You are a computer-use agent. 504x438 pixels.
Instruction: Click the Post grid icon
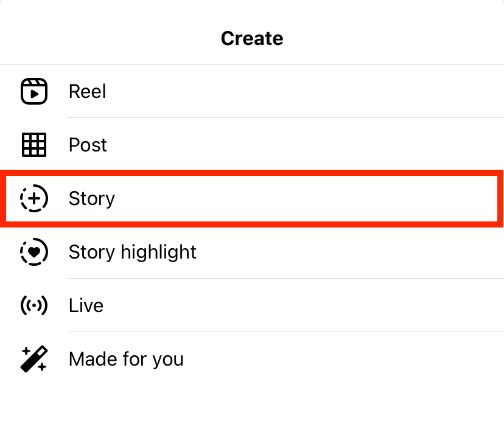34,145
